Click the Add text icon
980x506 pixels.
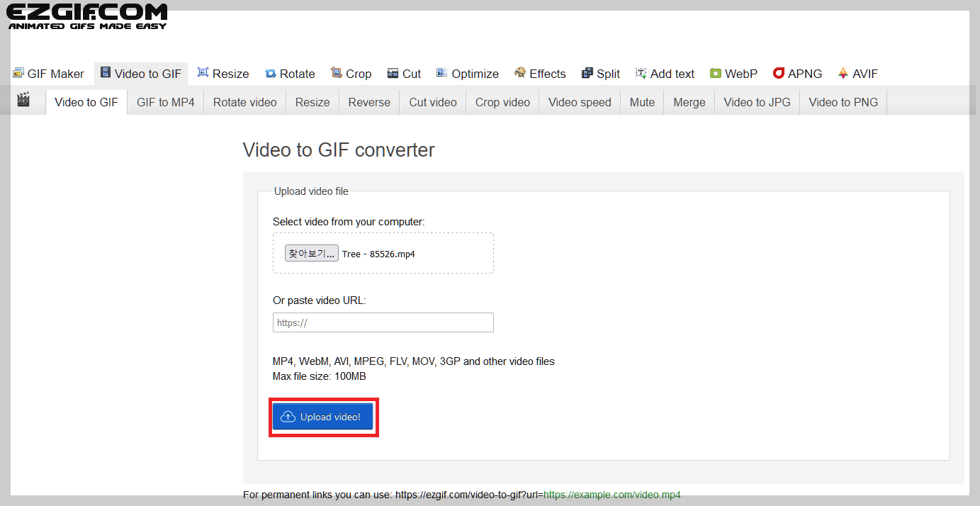[x=641, y=73]
